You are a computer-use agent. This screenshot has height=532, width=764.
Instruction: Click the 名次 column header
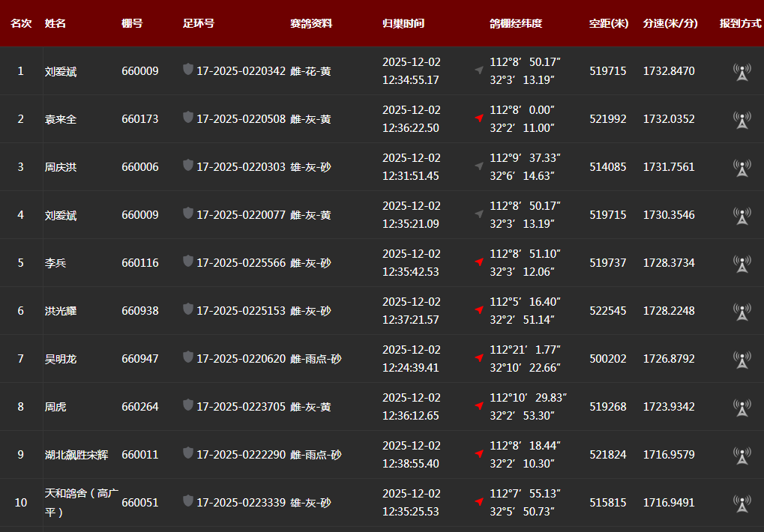[x=21, y=23]
